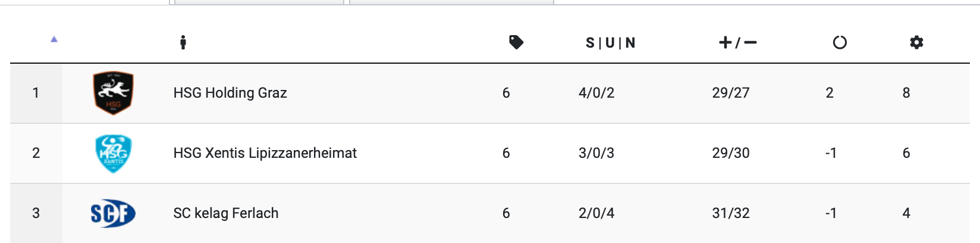
Task: Click the 31/32 goals cell for Ferlach
Action: pos(731,213)
